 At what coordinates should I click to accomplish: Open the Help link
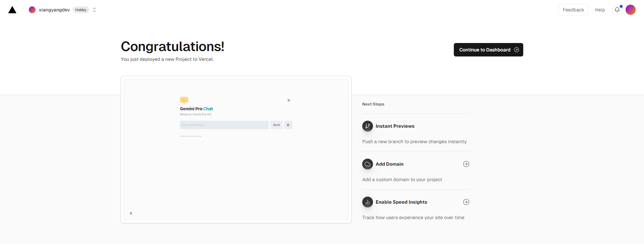coord(600,10)
